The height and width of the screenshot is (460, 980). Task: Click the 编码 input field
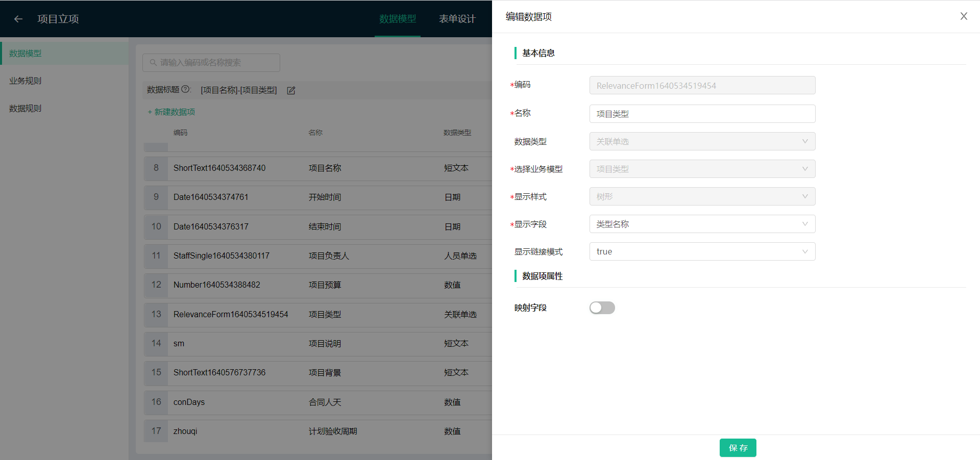[702, 85]
